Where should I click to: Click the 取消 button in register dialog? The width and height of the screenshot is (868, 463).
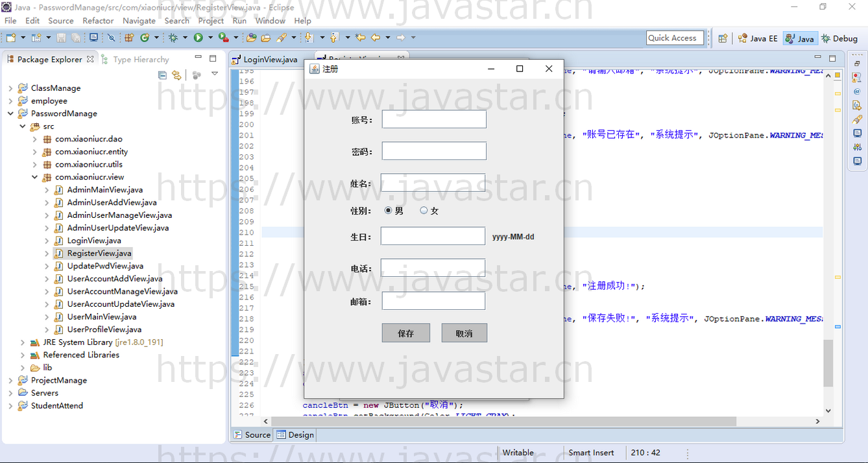464,333
